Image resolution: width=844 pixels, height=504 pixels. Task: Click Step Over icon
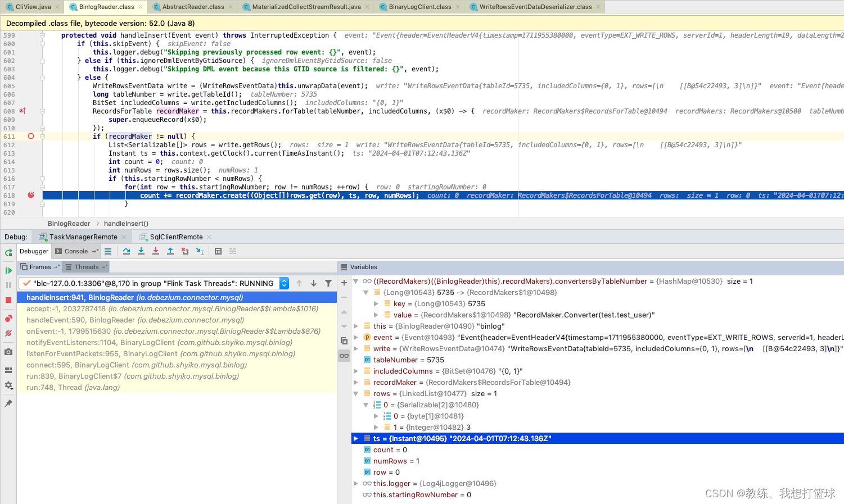point(127,251)
